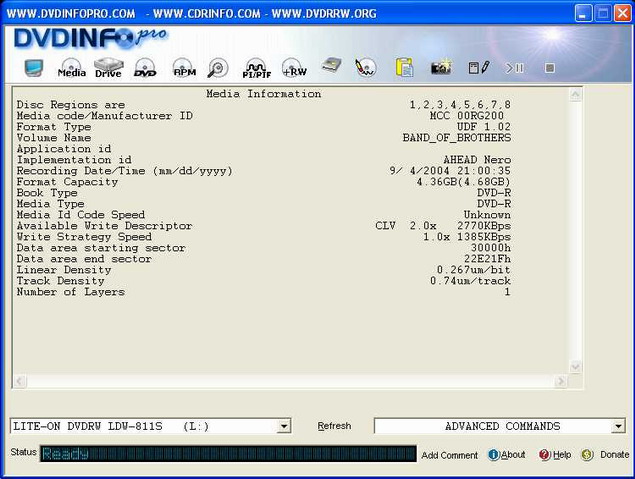This screenshot has width=635, height=479.
Task: Click the horizontal scrollbar left arrow
Action: [20, 381]
